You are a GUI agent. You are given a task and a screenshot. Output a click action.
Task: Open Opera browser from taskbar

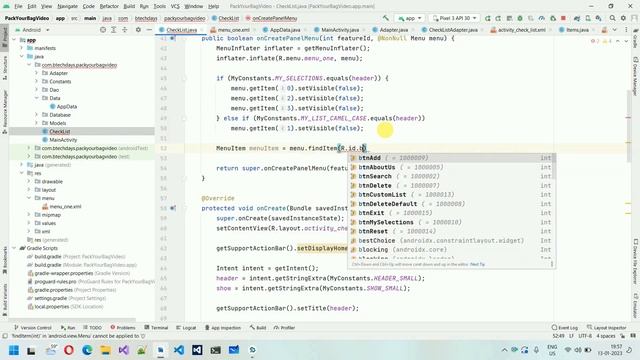[69, 350]
